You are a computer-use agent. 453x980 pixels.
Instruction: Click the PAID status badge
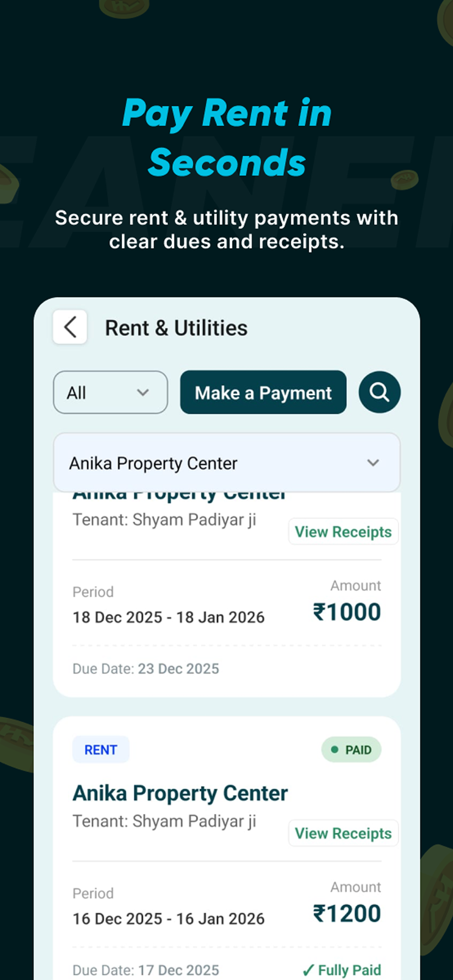click(x=351, y=750)
